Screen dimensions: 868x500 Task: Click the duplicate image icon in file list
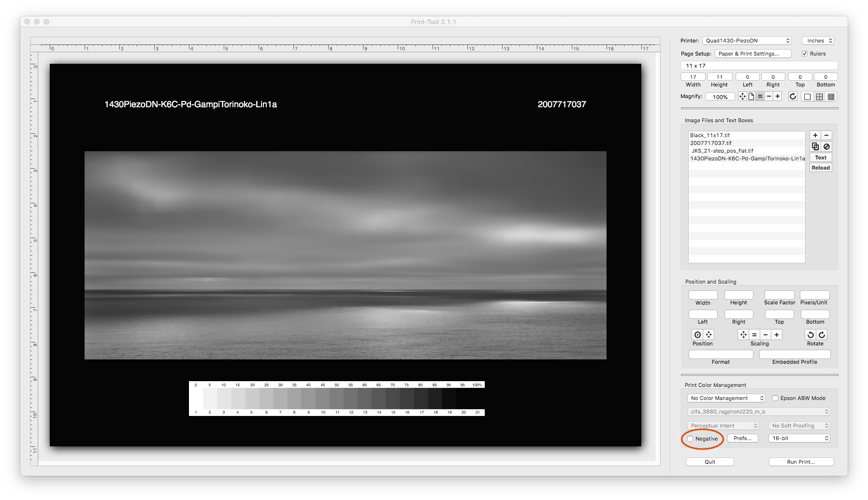click(815, 146)
